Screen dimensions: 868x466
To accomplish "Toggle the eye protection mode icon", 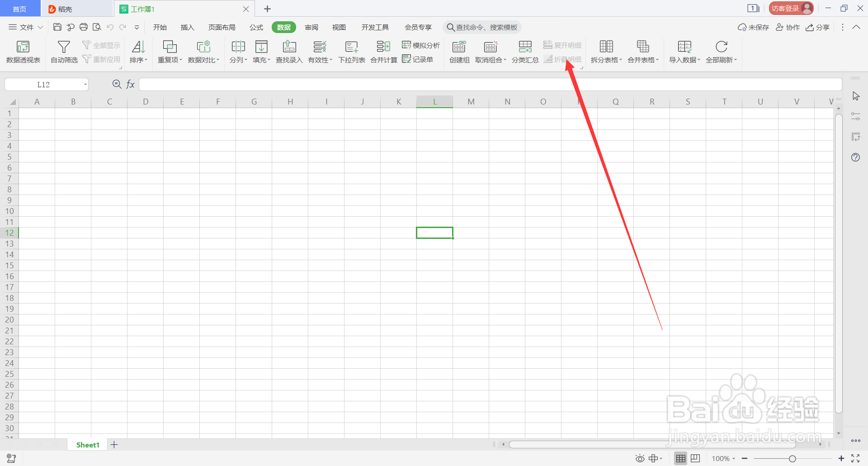I will point(640,458).
